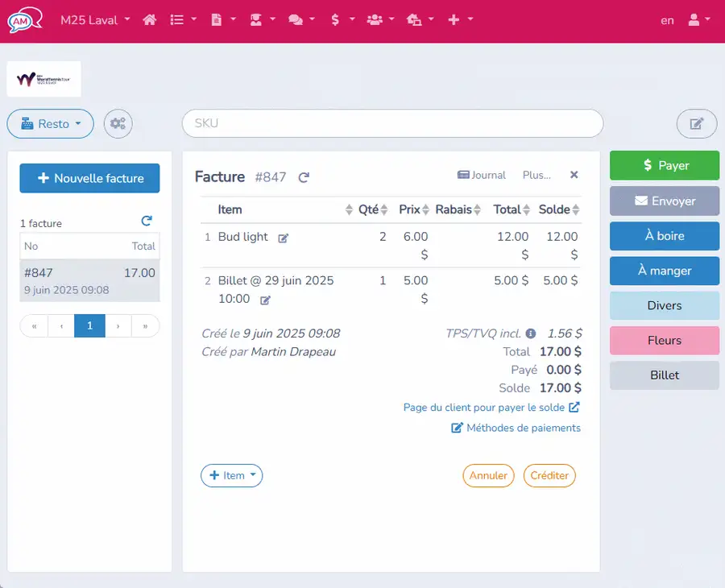This screenshot has height=588, width=725.
Task: Switch language to en
Action: pyautogui.click(x=667, y=20)
